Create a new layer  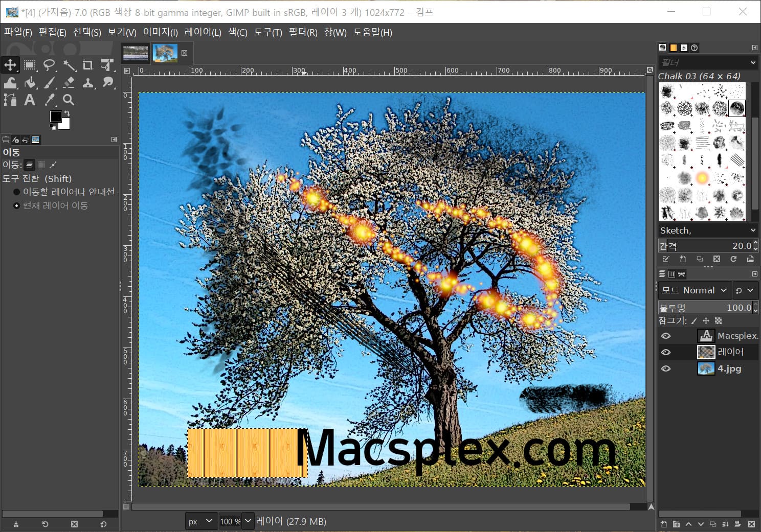click(x=664, y=524)
